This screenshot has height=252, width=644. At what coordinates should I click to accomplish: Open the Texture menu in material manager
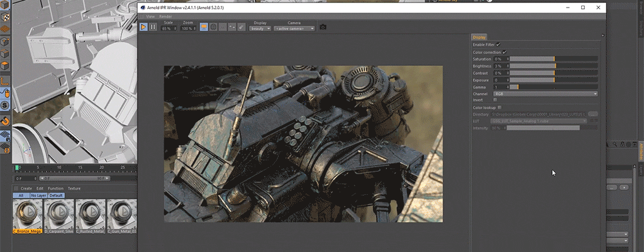click(74, 189)
